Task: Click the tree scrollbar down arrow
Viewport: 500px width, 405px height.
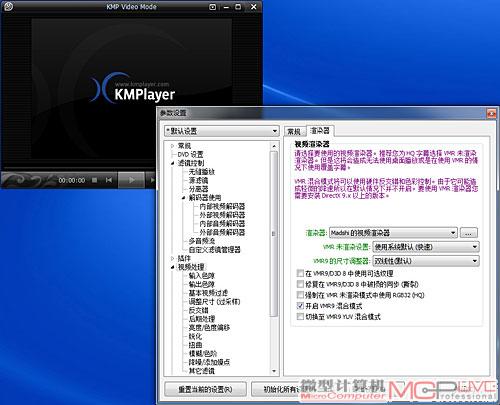Action: click(x=274, y=371)
